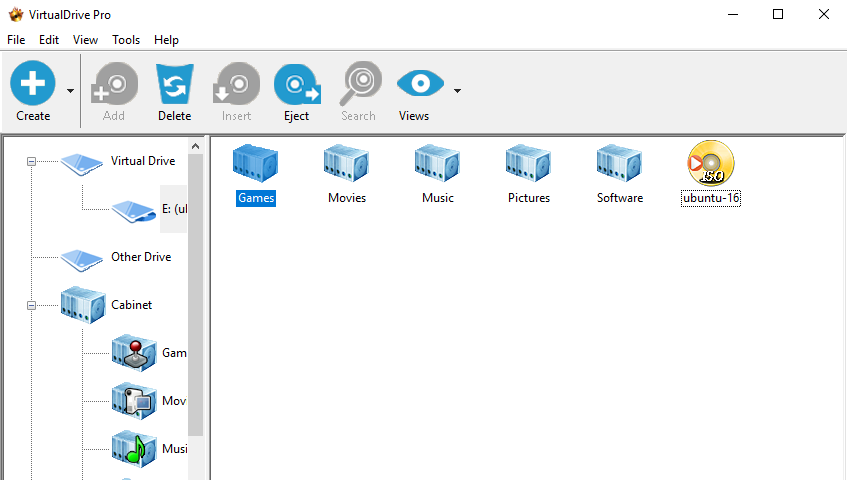847x480 pixels.
Task: Select the Software cabinet icon in main pane
Action: [x=619, y=163]
